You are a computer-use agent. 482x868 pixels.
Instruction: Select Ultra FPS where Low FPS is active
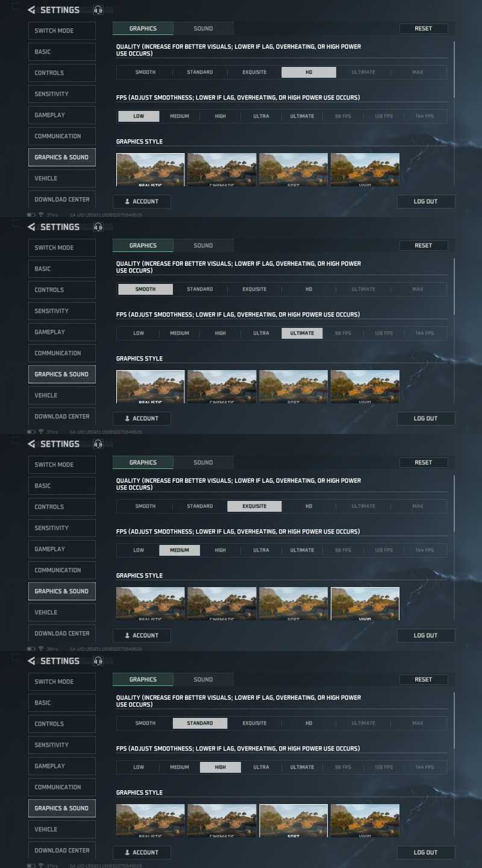click(261, 116)
